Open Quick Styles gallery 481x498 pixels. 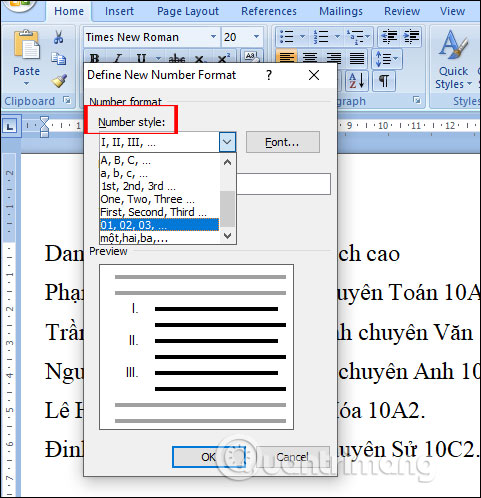pyautogui.click(x=453, y=60)
